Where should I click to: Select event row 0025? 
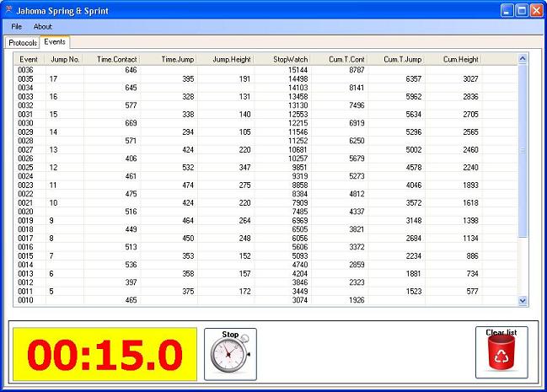coord(265,168)
